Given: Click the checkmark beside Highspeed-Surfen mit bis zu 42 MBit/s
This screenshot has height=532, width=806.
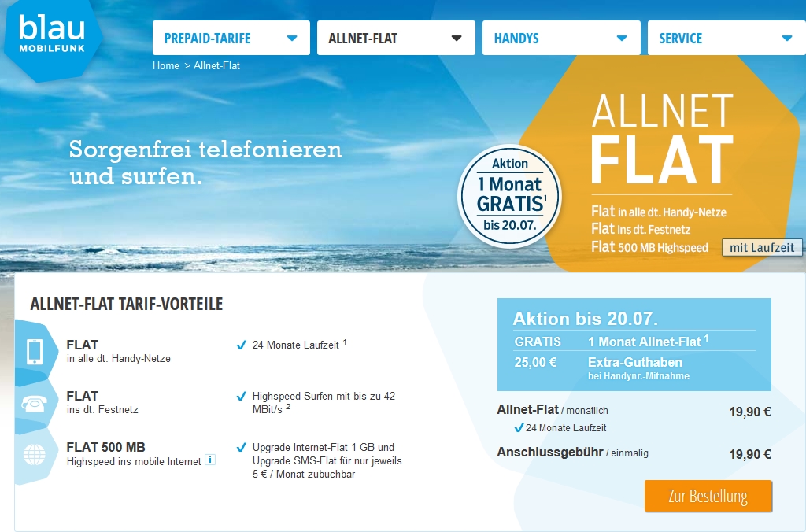Looking at the screenshot, I should 241,397.
